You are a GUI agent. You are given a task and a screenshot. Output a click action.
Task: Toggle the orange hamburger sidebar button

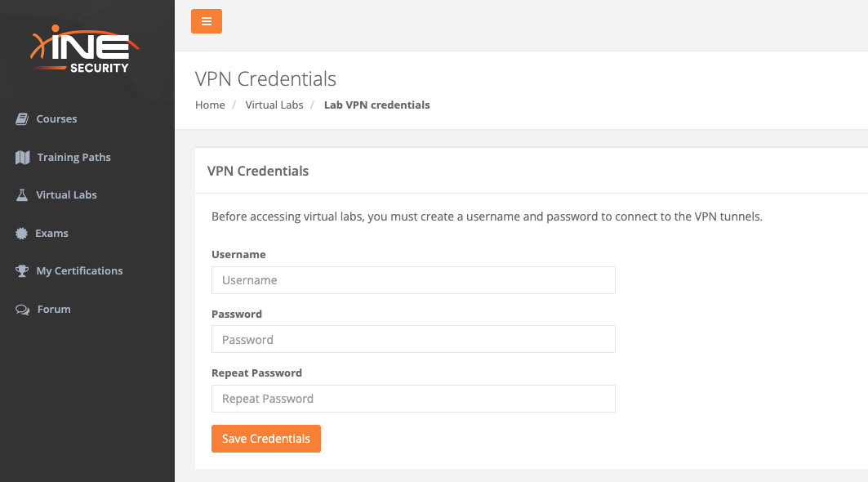[207, 21]
